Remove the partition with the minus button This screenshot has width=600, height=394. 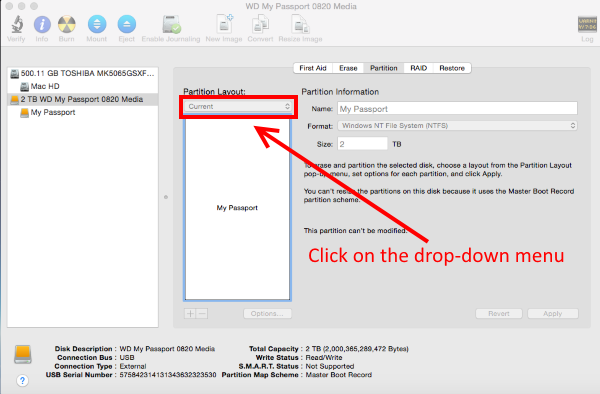coord(202,314)
